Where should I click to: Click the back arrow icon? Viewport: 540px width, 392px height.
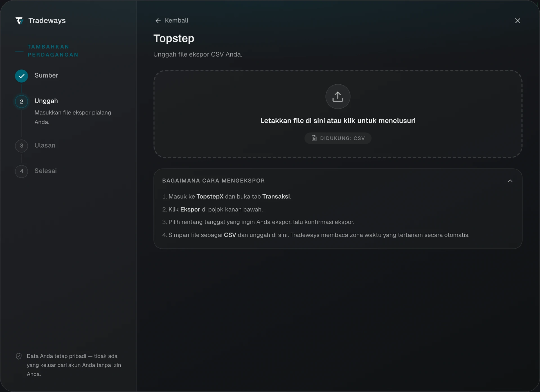(158, 21)
